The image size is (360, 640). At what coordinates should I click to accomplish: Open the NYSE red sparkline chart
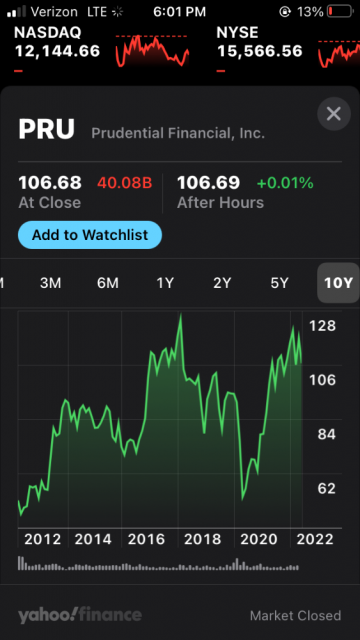point(338,54)
